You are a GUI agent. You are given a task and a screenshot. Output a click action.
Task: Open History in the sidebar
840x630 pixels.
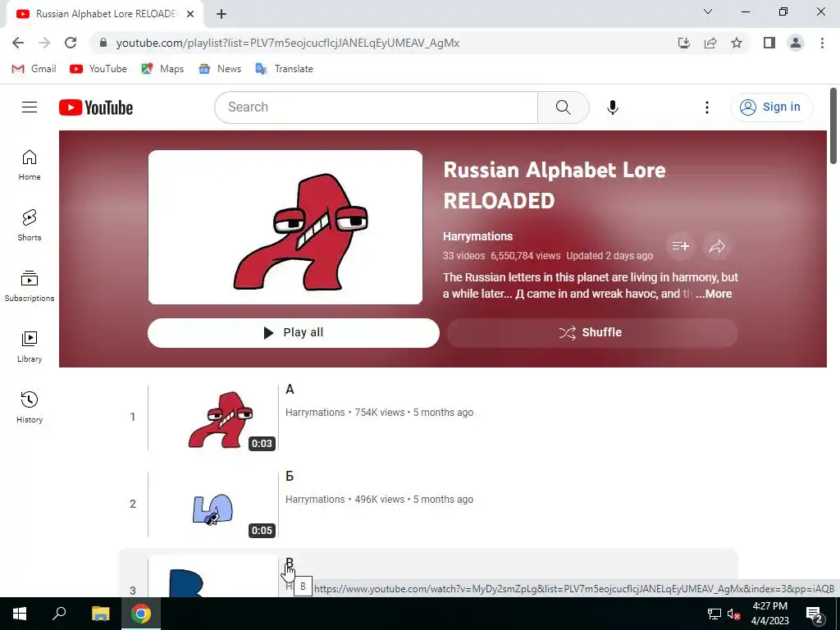coord(30,407)
